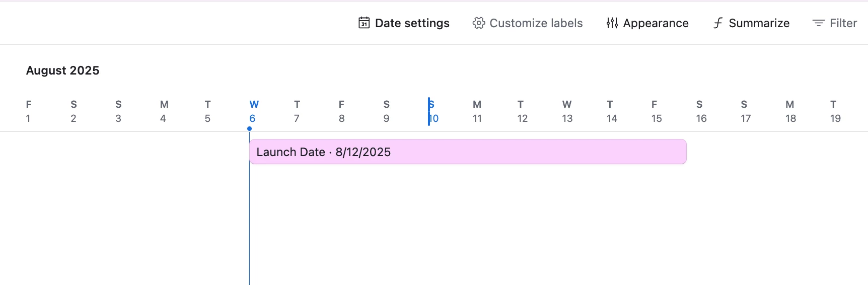Image resolution: width=868 pixels, height=285 pixels.
Task: Open the Appearance options
Action: tap(647, 23)
